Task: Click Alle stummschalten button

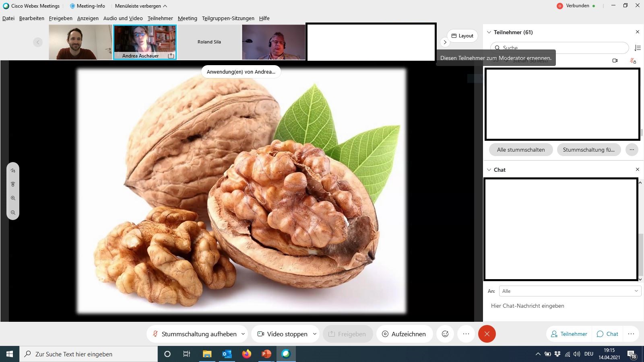Action: click(521, 150)
